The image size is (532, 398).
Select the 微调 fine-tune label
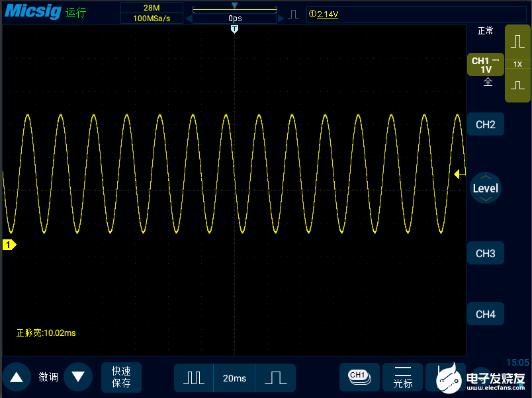[48, 377]
